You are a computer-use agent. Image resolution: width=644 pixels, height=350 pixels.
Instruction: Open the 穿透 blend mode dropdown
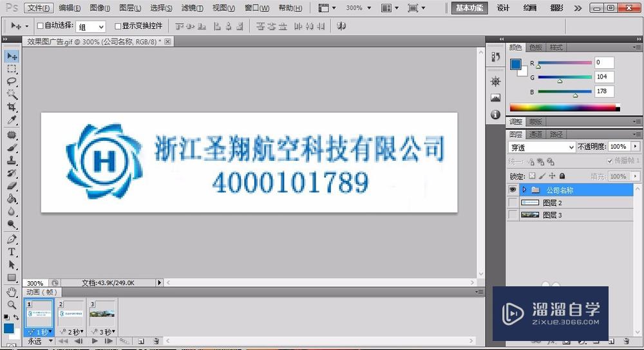point(542,147)
